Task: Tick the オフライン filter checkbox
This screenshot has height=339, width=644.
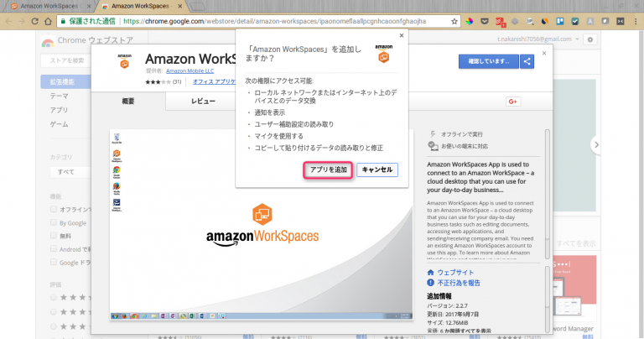Action: pos(54,209)
